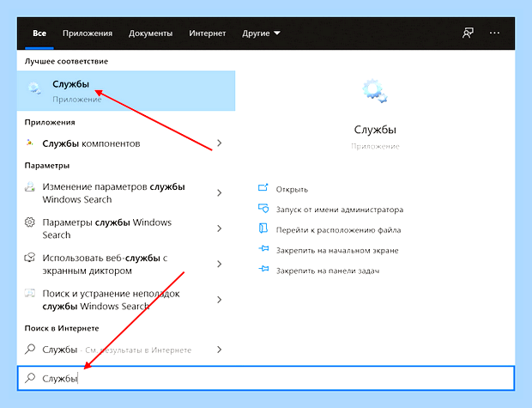Open the Другие dropdown menu
The image size is (532, 408).
tap(261, 33)
